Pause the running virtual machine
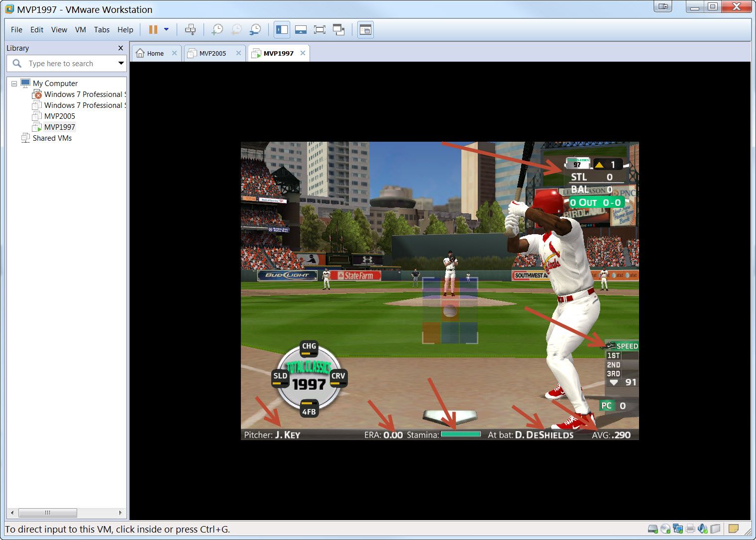The image size is (756, 540). click(x=153, y=30)
